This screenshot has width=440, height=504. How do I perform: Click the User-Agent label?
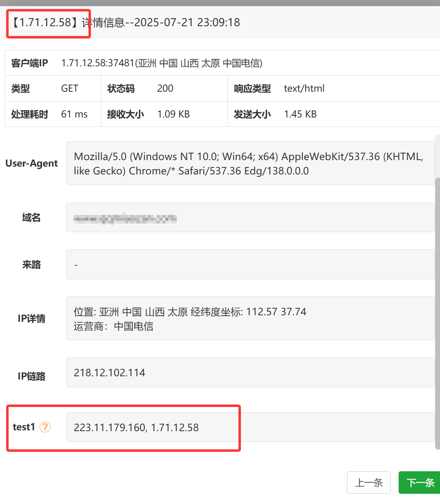(x=32, y=163)
